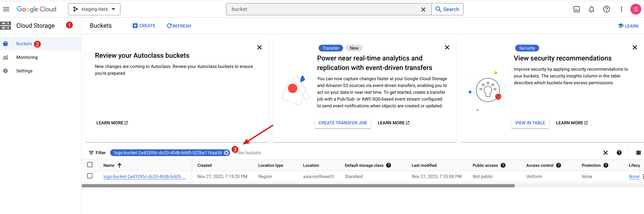
Task: Click the Last modified column header
Action: [x=424, y=165]
